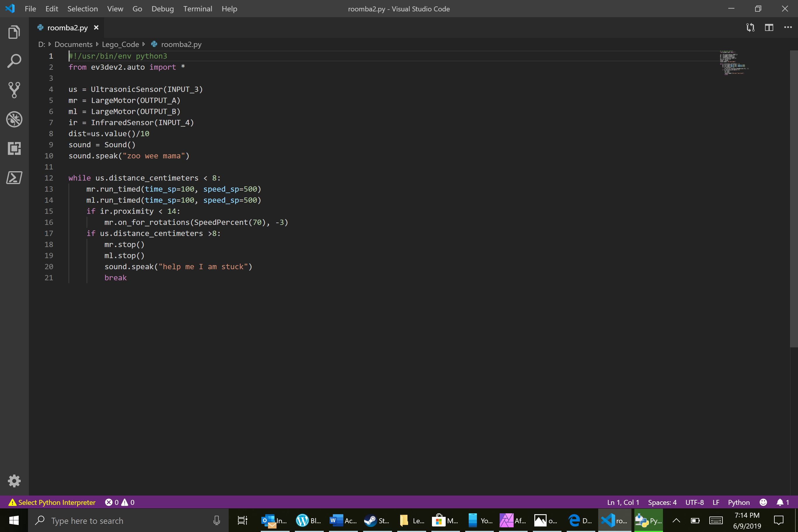798x532 pixels.
Task: Open the Search view icon
Action: 14,61
